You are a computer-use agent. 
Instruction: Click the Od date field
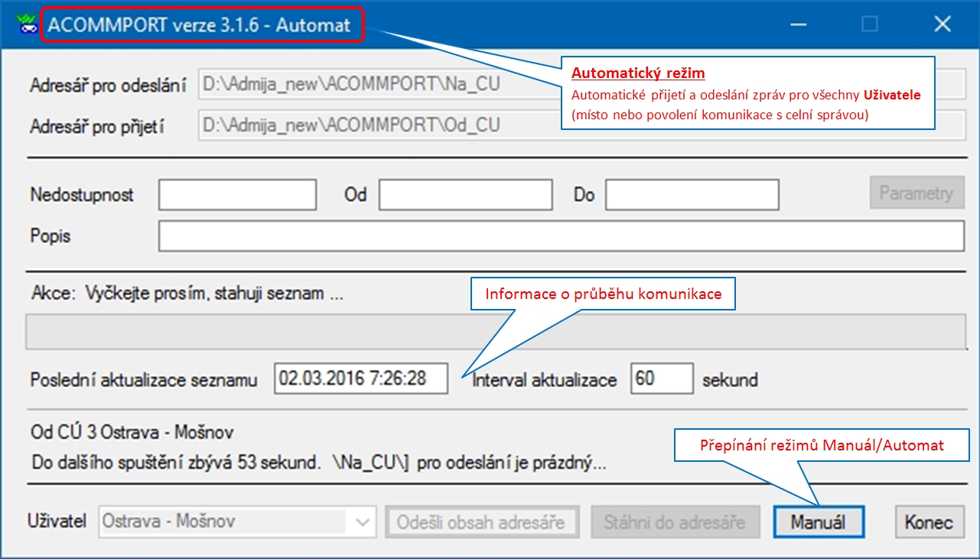click(x=465, y=194)
